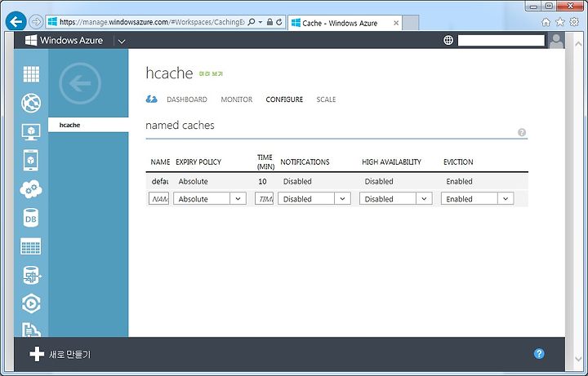Open browser Tools gear icon

pyautogui.click(x=574, y=22)
